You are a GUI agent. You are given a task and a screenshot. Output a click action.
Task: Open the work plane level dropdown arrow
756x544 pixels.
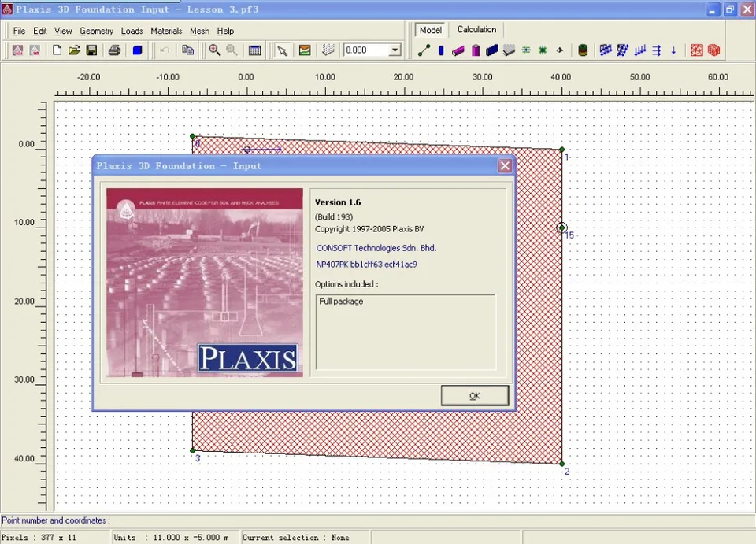[395, 50]
